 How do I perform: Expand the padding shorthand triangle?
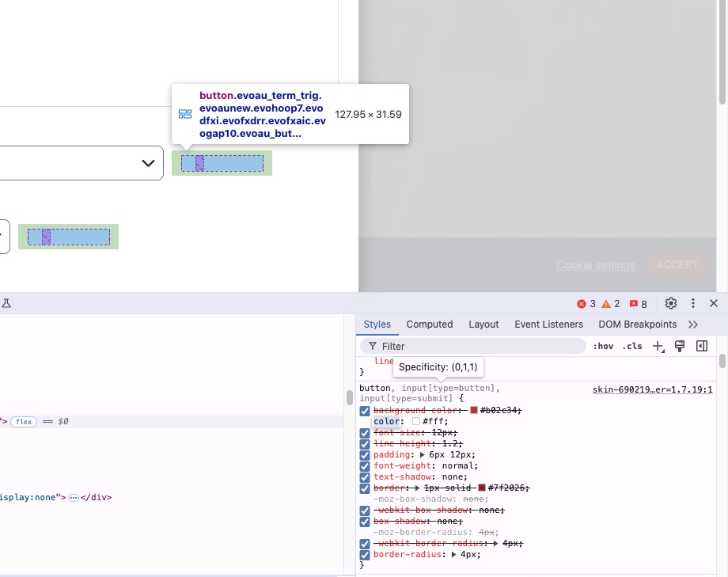click(x=423, y=455)
